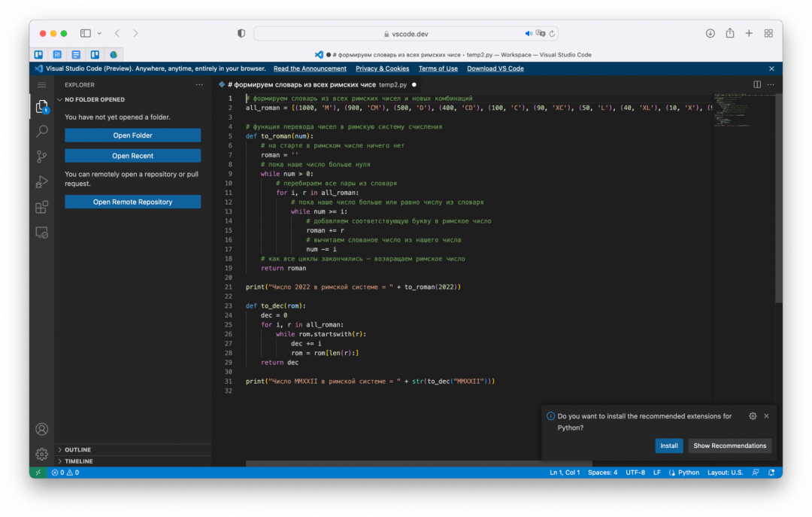Collapse the NO FOLDER OPENED section
This screenshot has height=517, width=812.
(94, 99)
